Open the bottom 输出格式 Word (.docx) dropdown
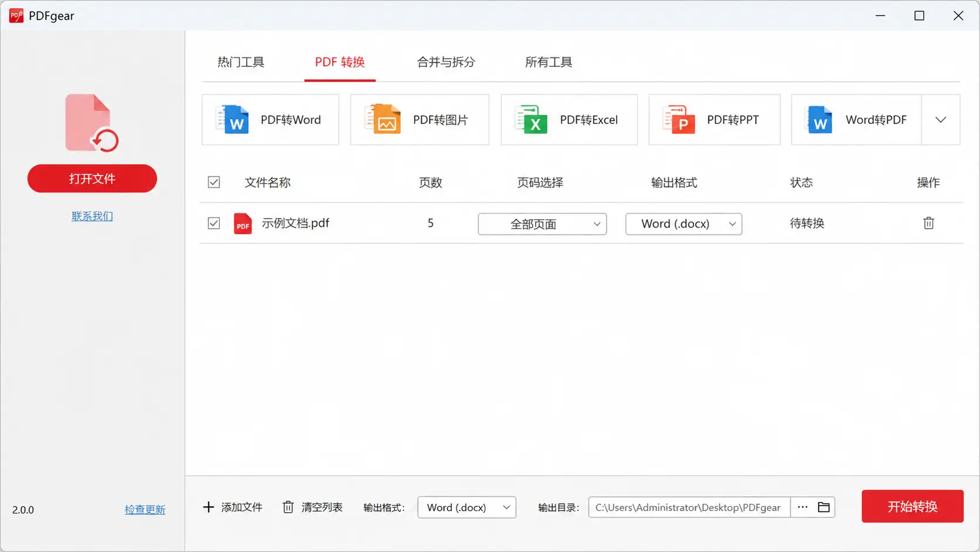Screen dimensions: 980x552 click(467, 507)
